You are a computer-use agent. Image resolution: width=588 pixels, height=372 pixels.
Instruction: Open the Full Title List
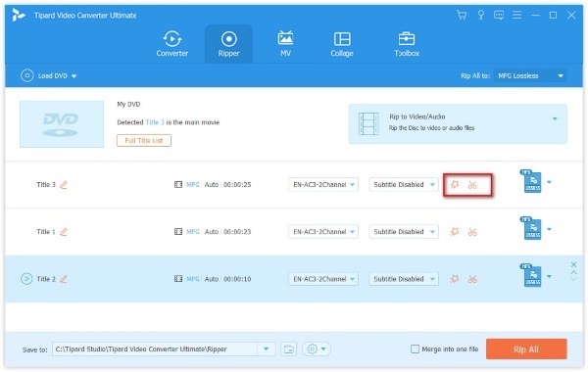point(144,141)
